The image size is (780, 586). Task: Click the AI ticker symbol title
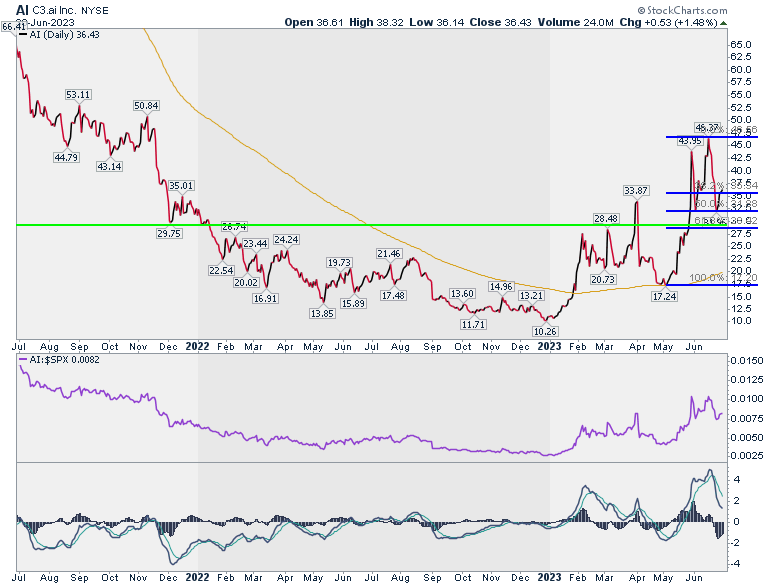click(x=22, y=10)
